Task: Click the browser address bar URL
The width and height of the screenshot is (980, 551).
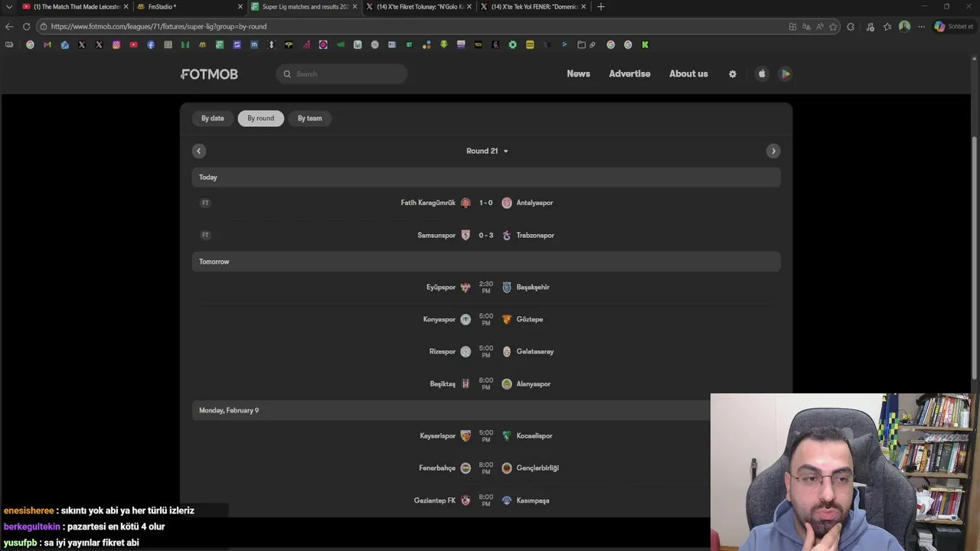Action: coord(158,26)
